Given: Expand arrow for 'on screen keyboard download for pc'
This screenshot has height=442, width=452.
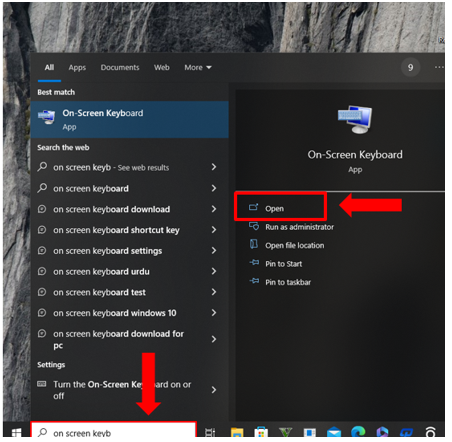Looking at the screenshot, I should [214, 339].
